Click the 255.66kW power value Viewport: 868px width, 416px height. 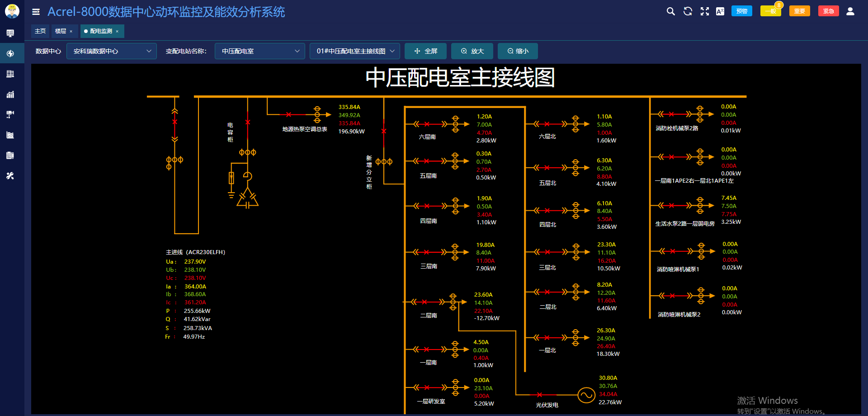point(197,311)
